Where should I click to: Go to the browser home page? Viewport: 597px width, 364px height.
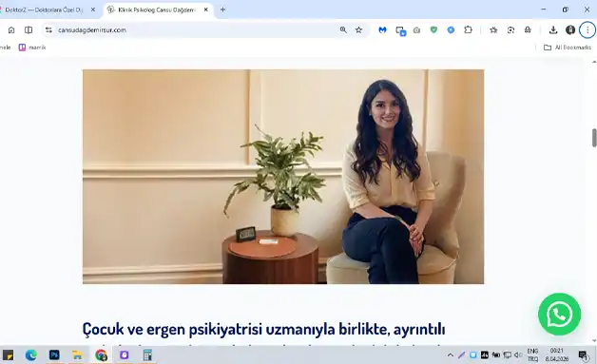(x=11, y=30)
